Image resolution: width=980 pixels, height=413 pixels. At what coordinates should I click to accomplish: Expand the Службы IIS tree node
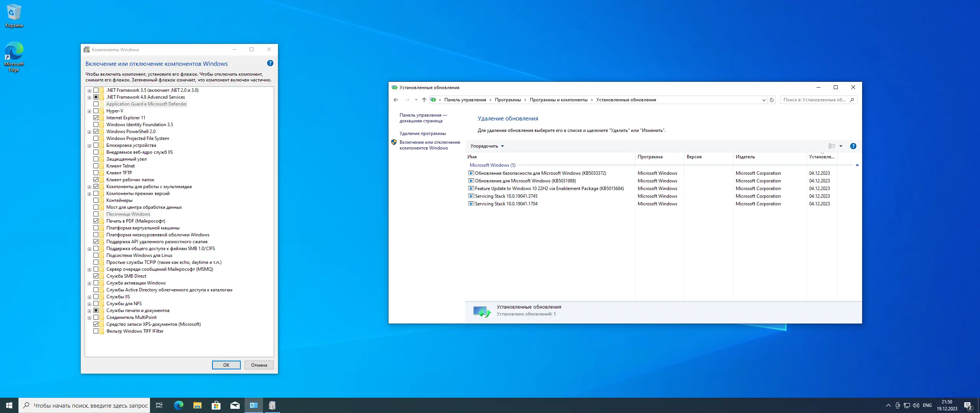click(89, 297)
